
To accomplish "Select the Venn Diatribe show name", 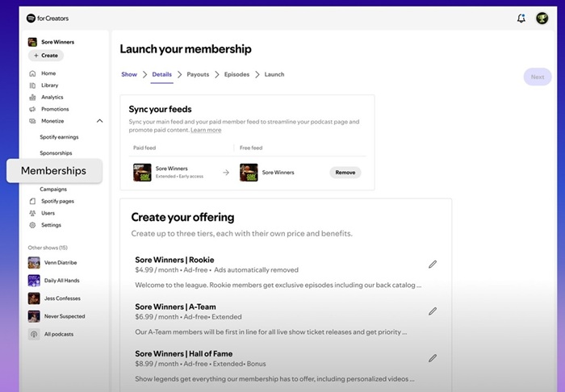I will [x=61, y=263].
